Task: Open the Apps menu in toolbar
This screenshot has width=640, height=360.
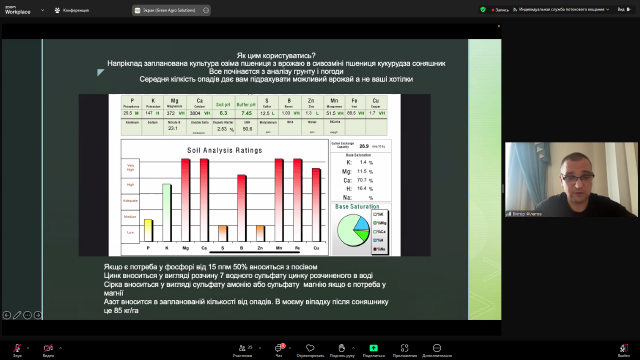Action: pos(404,350)
